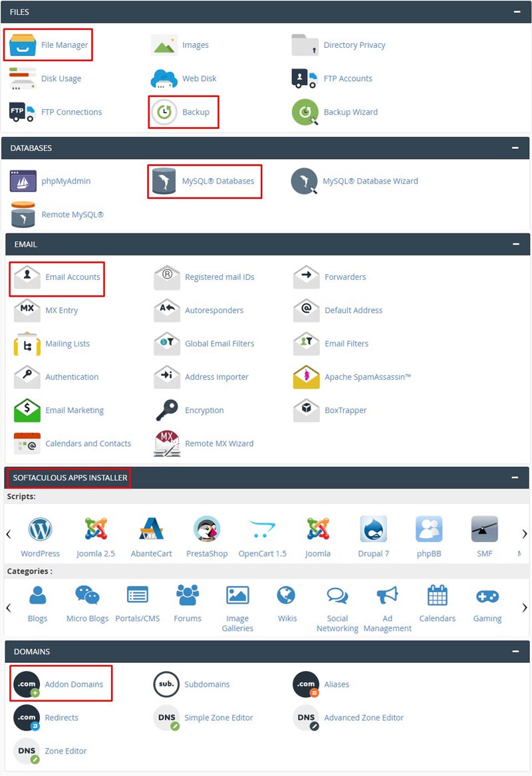The width and height of the screenshot is (532, 776).
Task: Open the File Manager icon
Action: (x=23, y=45)
